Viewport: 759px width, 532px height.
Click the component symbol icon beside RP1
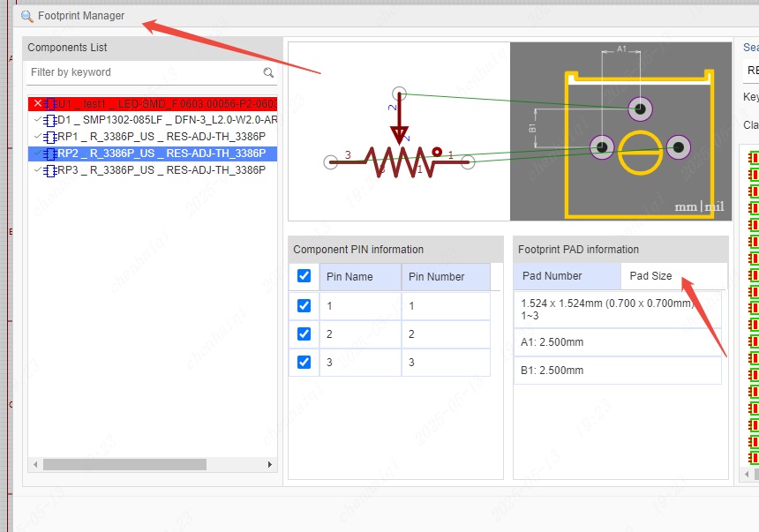[50, 137]
